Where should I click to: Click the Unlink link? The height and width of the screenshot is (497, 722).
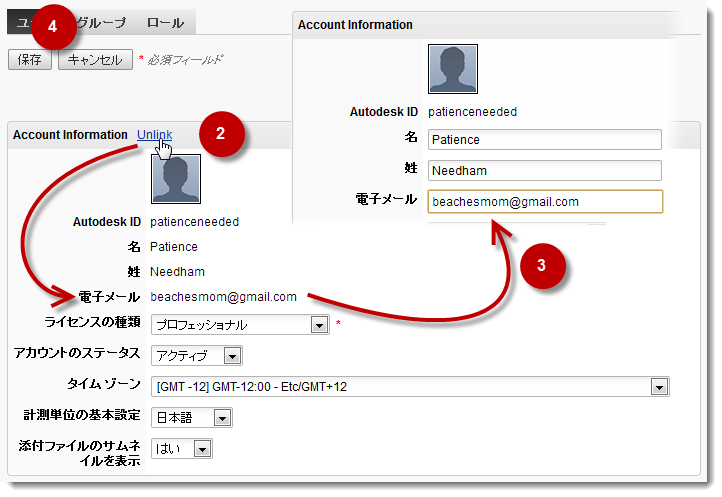pyautogui.click(x=154, y=134)
